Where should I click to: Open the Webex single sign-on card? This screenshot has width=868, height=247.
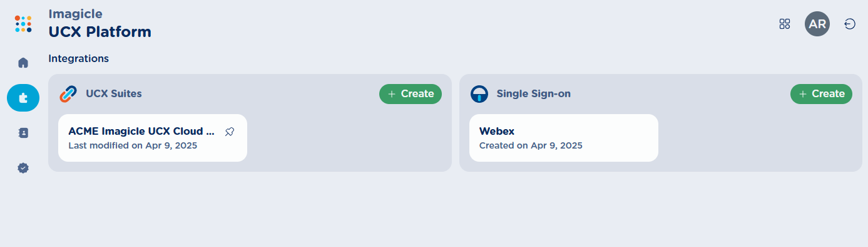point(564,138)
